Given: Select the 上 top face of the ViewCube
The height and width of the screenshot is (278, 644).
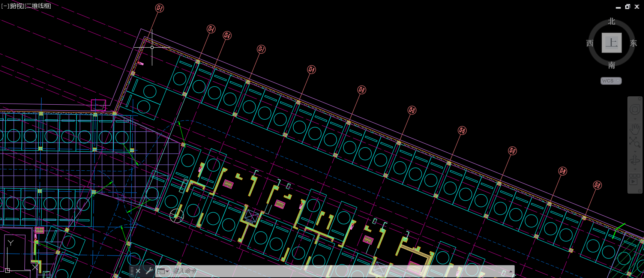Looking at the screenshot, I should (x=612, y=43).
